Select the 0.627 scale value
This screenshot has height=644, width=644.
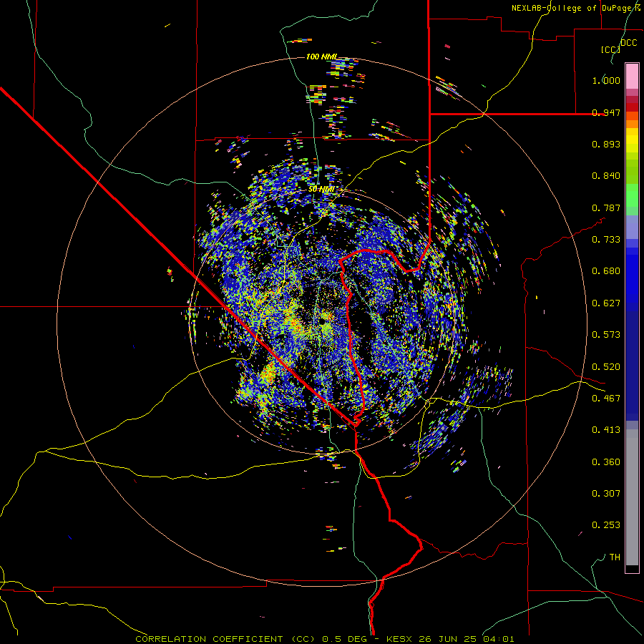606,303
